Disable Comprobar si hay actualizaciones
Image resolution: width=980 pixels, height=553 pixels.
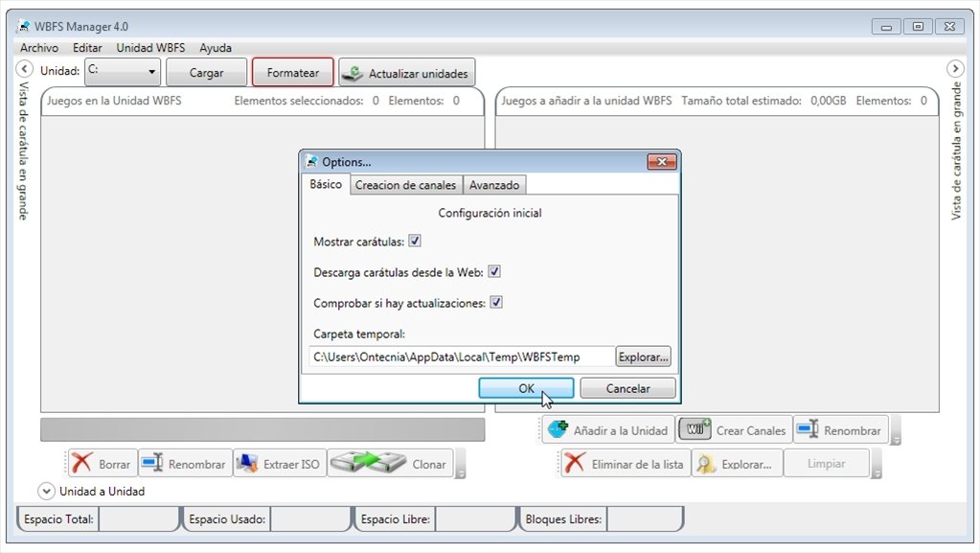(x=495, y=302)
